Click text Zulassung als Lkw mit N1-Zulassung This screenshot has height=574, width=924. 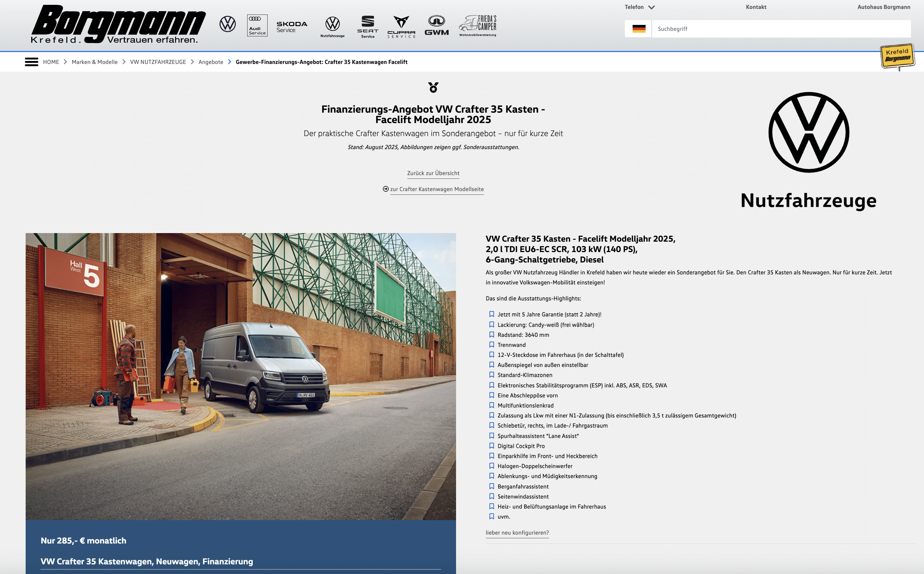(617, 416)
